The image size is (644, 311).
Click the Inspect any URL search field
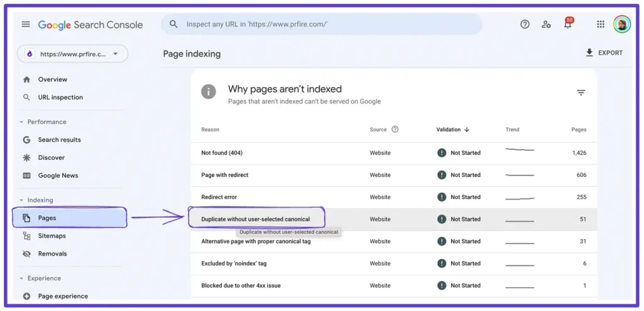321,25
